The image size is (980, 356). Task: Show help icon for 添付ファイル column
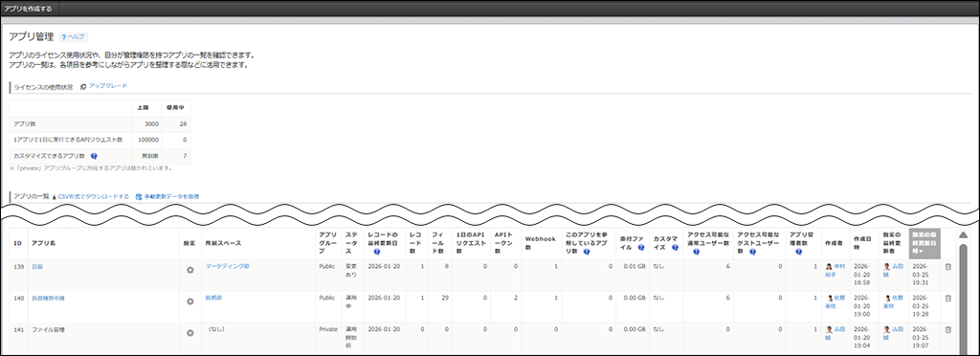642,247
